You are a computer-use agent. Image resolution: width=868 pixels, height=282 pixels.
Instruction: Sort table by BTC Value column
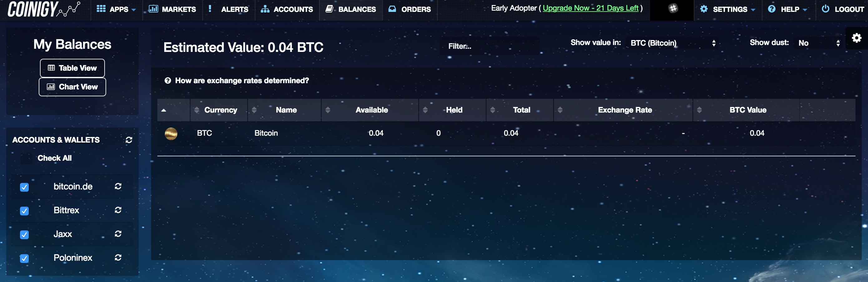tap(746, 110)
